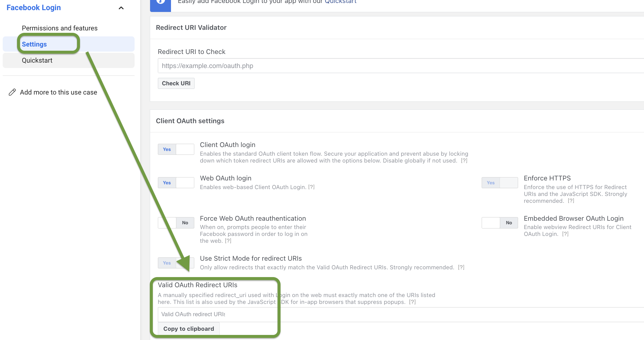Click the Redirect URI to Check label
The width and height of the screenshot is (644, 340).
(x=192, y=52)
